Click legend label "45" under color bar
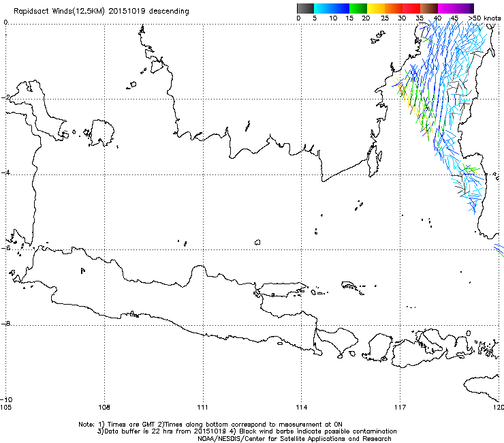Image resolution: width=504 pixels, height=443 pixels. pos(454,18)
